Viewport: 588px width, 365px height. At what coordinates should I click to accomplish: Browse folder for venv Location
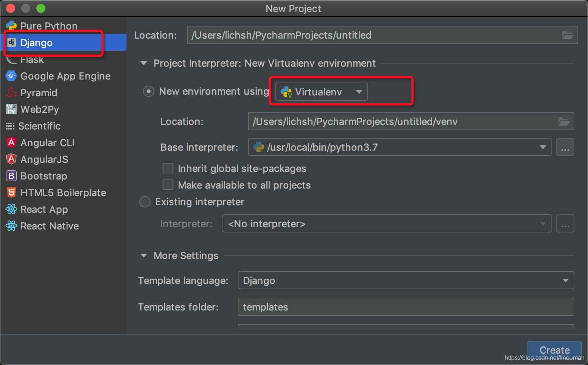point(564,122)
